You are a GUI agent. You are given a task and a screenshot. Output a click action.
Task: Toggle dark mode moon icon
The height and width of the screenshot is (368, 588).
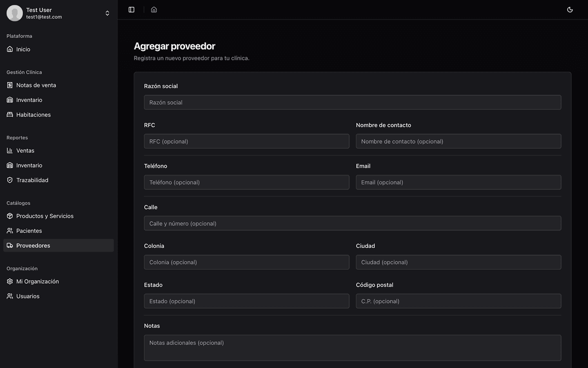[x=570, y=10]
